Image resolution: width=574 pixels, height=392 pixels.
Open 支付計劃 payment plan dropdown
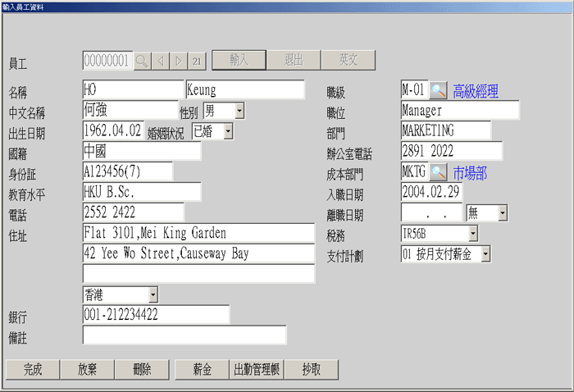coord(485,253)
